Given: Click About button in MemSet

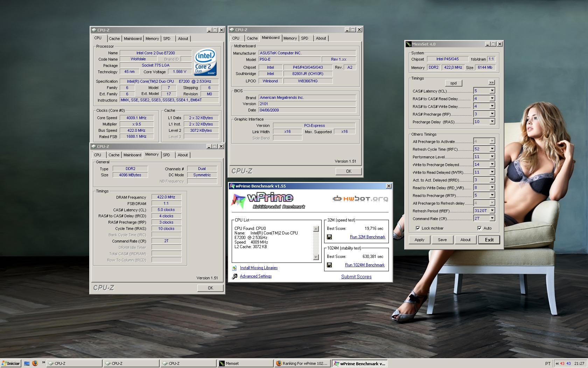Looking at the screenshot, I should 465,240.
